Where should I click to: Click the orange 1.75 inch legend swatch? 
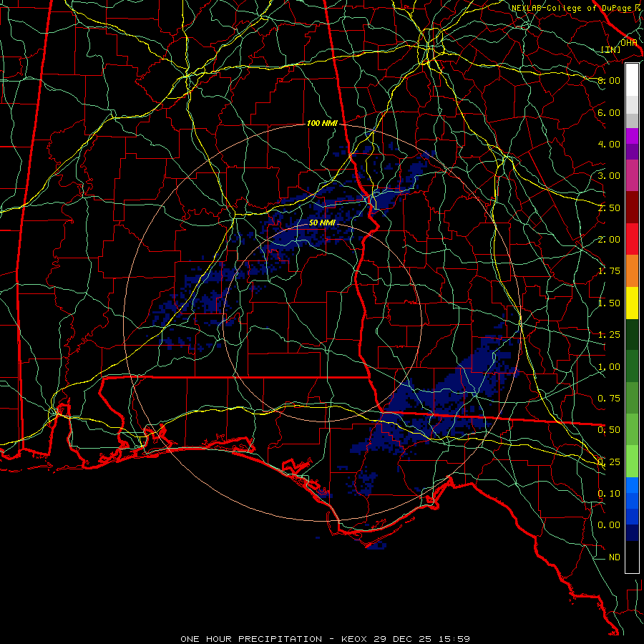632,271
